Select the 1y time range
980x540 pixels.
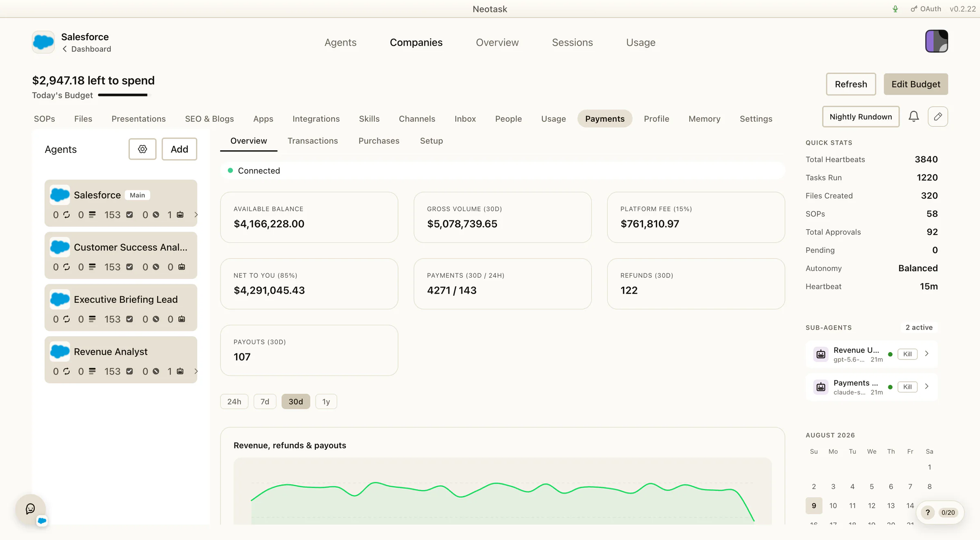pyautogui.click(x=326, y=402)
